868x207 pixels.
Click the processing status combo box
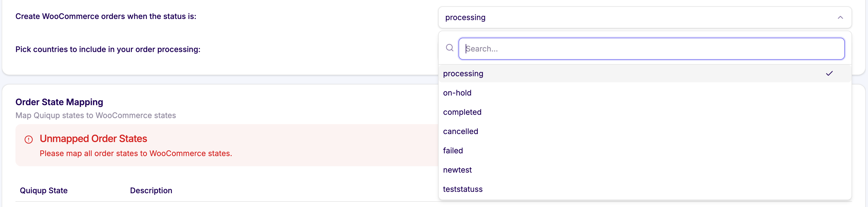tap(640, 18)
